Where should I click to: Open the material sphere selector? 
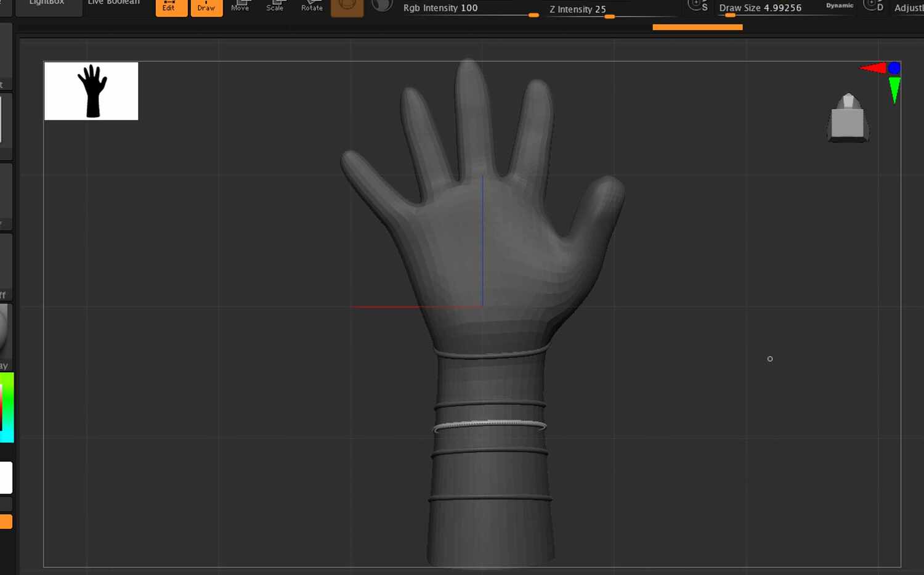pos(382,5)
